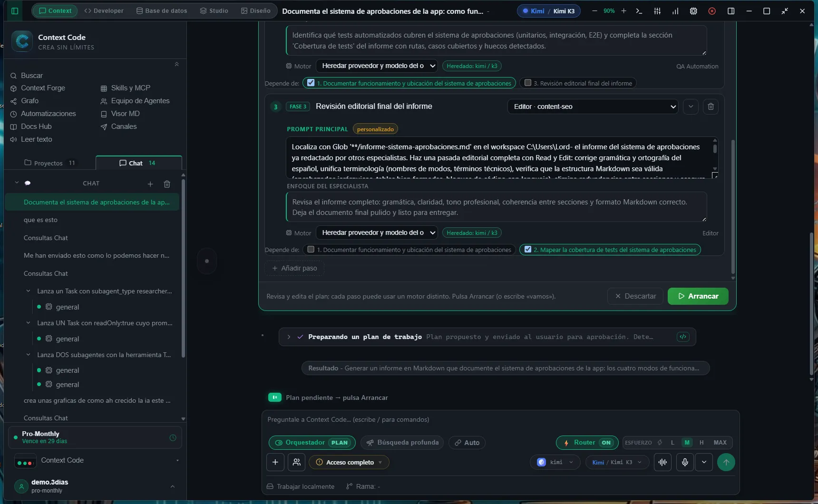Select effort level H
The width and height of the screenshot is (818, 504).
(701, 443)
